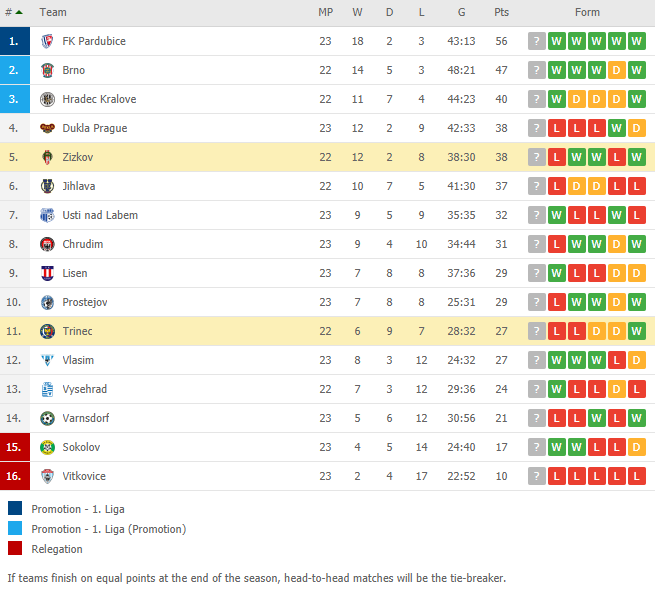Image resolution: width=655 pixels, height=589 pixels.
Task: Click the Brno team logo
Action: pos(47,70)
